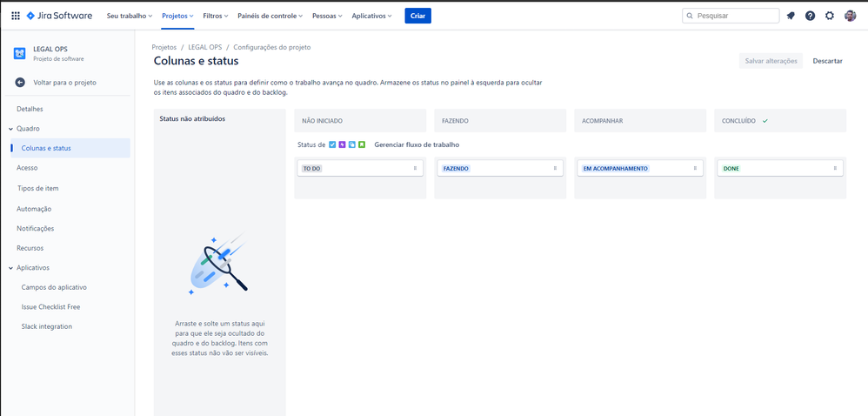The width and height of the screenshot is (868, 416).
Task: Open the notifications icon in header
Action: pos(791,16)
